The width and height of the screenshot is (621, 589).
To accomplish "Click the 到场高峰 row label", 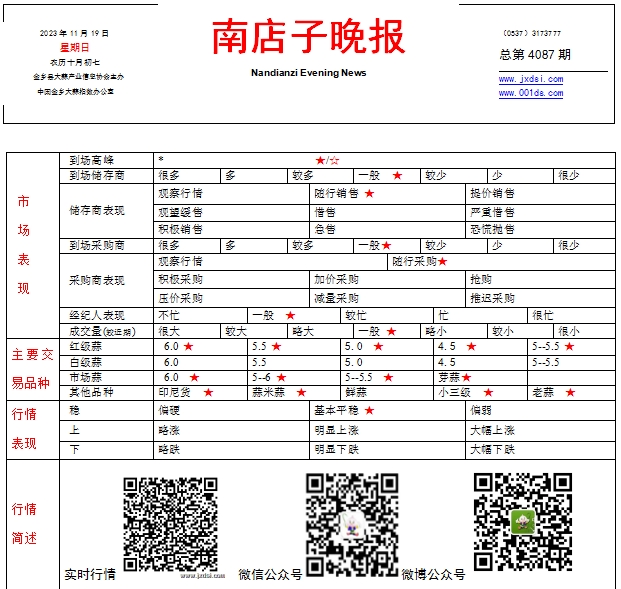I will [91, 160].
